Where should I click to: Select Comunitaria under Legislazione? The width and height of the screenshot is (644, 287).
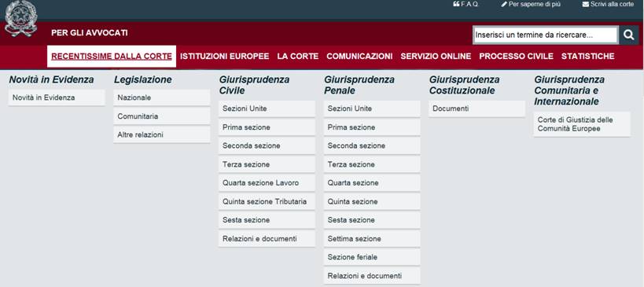tap(162, 116)
